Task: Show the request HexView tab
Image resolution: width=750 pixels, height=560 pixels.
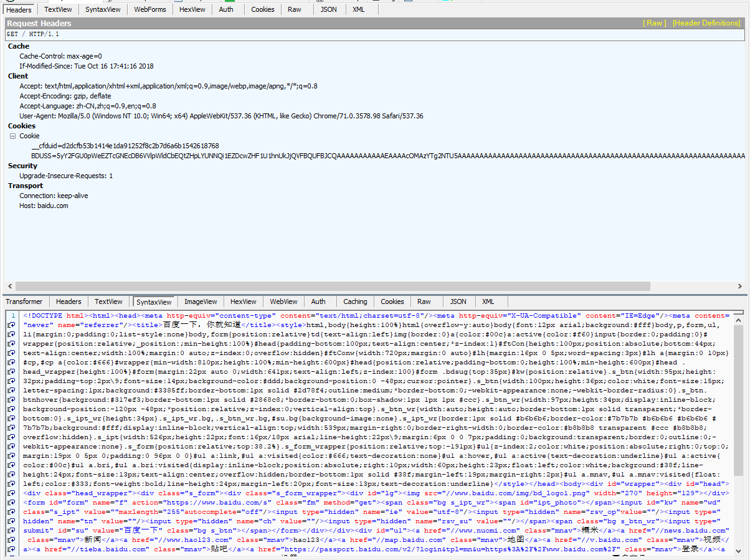Action: tap(192, 9)
